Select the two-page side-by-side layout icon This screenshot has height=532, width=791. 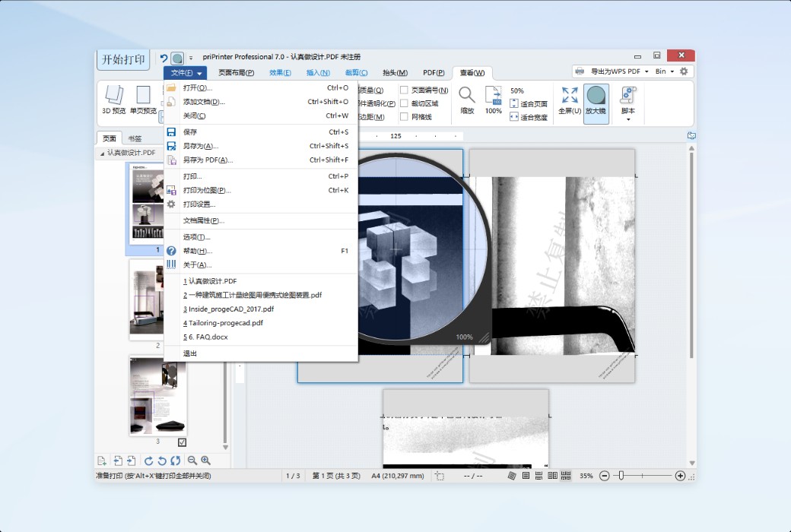tap(552, 476)
